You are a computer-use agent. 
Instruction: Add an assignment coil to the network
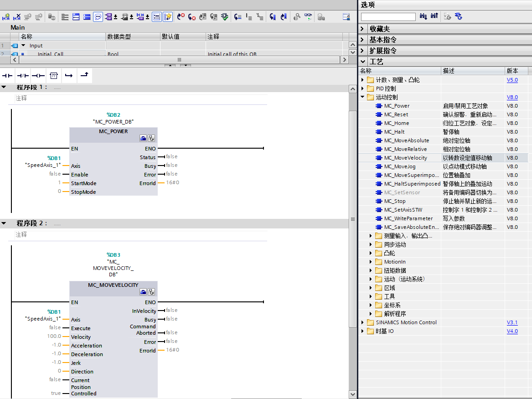click(38, 75)
